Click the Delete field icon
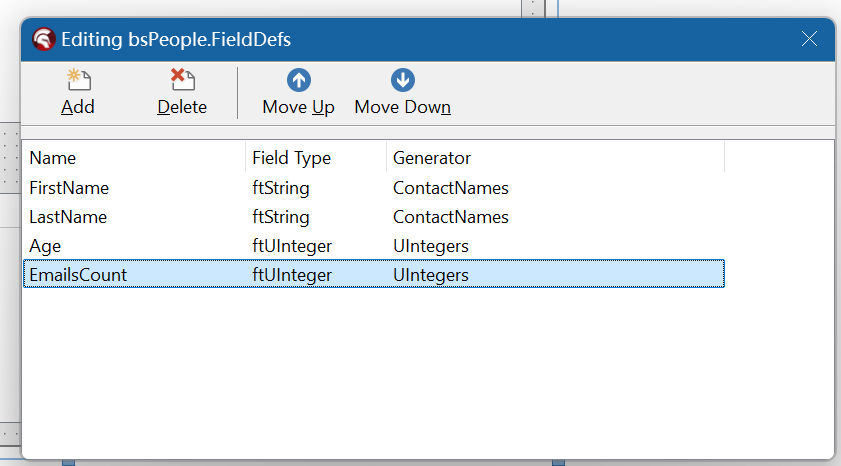The image size is (841, 466). [x=182, y=80]
